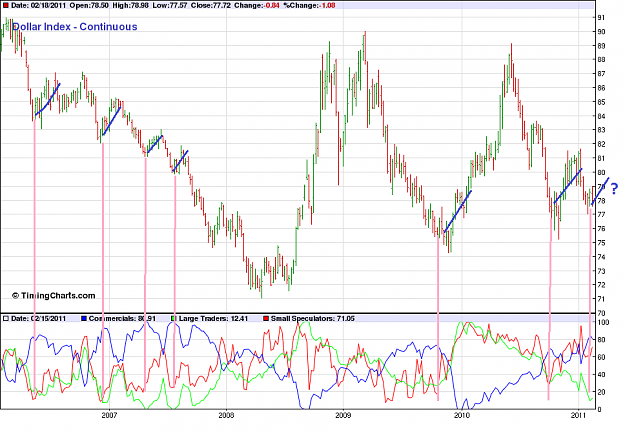625x432 pixels.
Task: Click the 84 price axis label
Action: (x=601, y=116)
